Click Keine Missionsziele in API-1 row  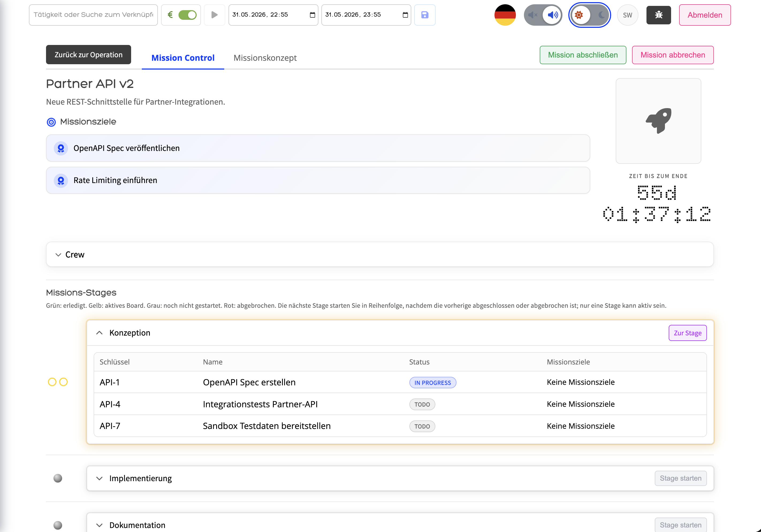pyautogui.click(x=581, y=382)
